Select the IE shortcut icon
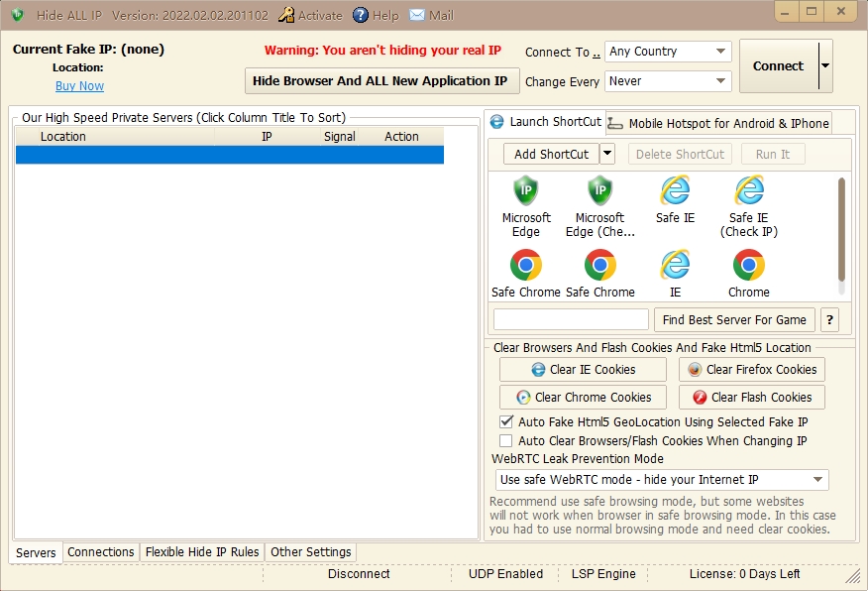The image size is (868, 591). tap(675, 267)
